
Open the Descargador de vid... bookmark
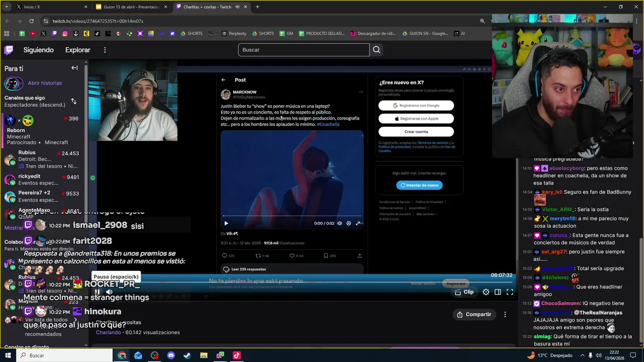click(x=373, y=34)
